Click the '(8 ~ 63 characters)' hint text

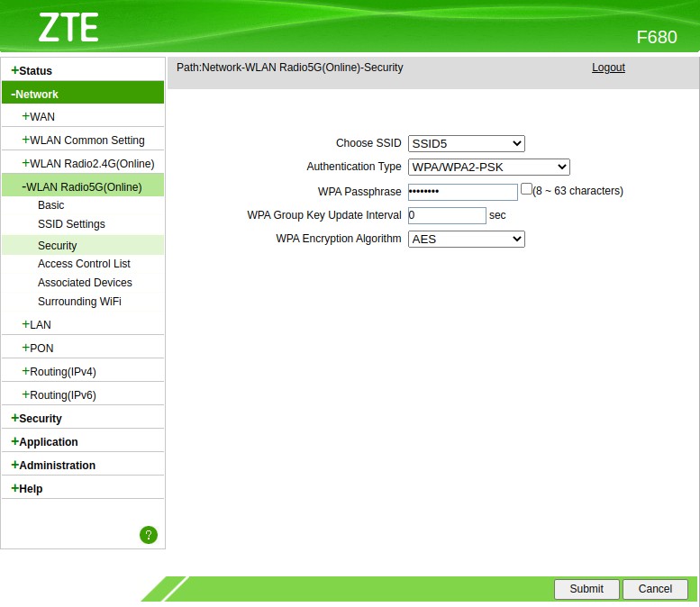pos(577,191)
